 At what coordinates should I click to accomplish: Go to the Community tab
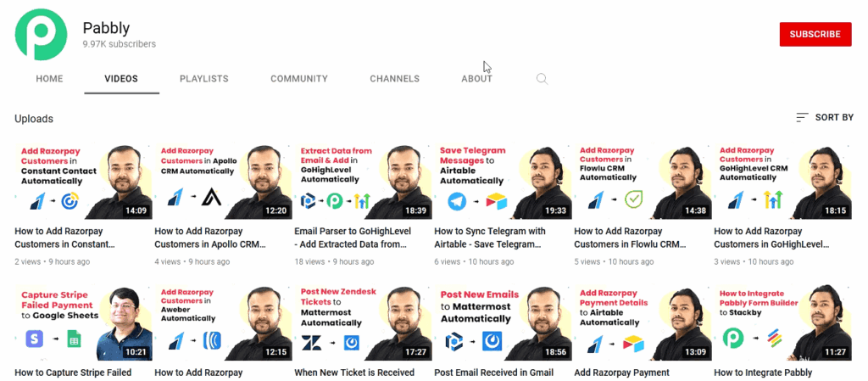298,79
